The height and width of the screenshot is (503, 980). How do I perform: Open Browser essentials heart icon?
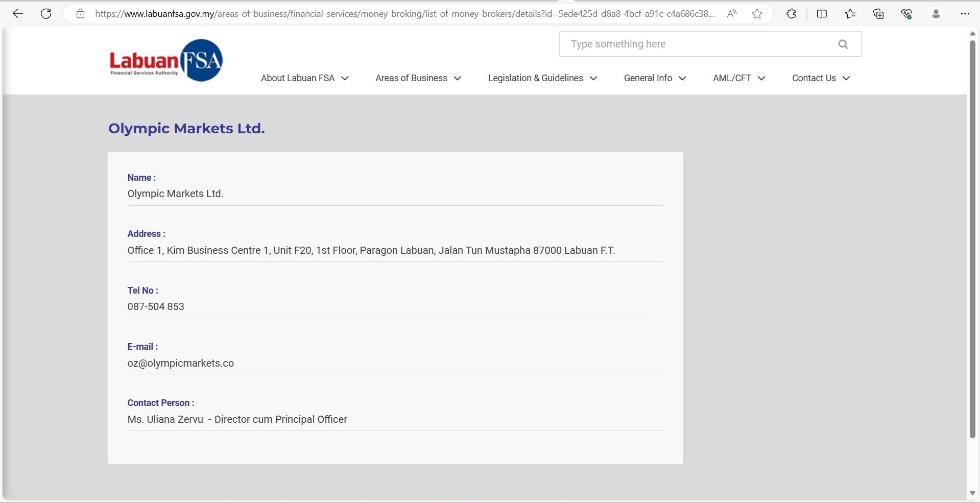click(907, 14)
